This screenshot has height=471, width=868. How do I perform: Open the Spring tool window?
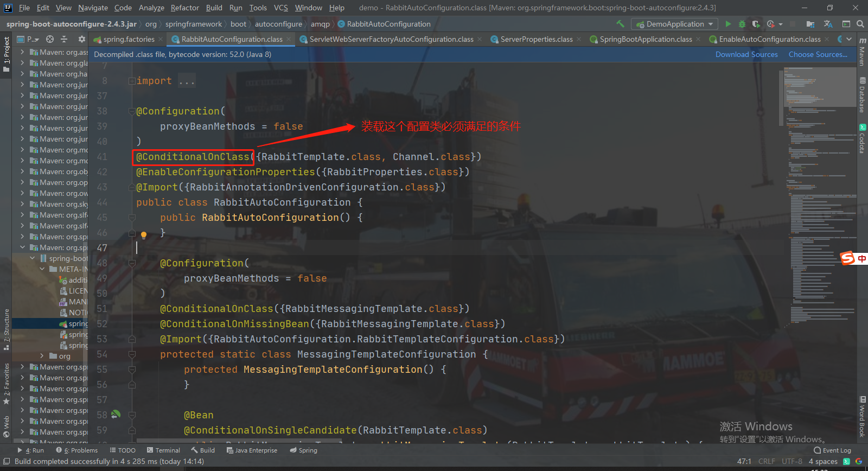303,450
